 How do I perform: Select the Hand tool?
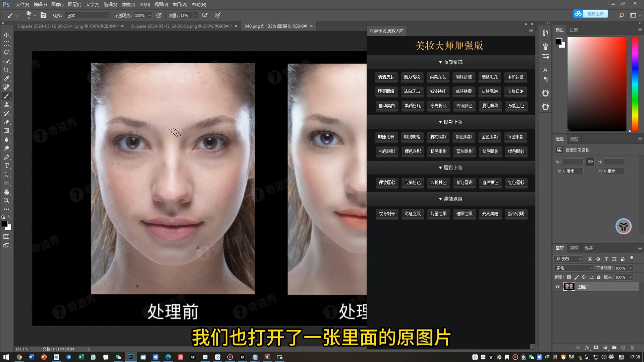pyautogui.click(x=6, y=192)
